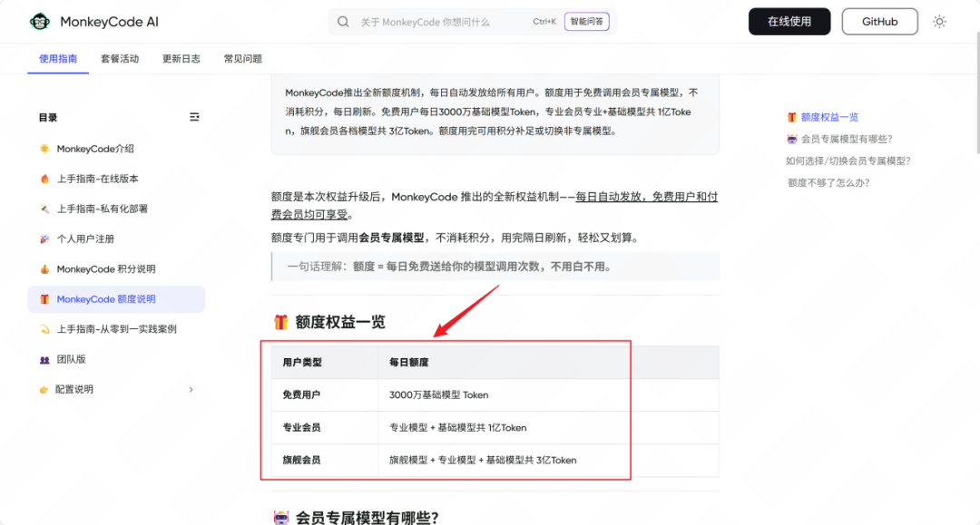Click the Ctrl+K shortcut hint
Screen dimensions: 980x525
click(x=544, y=22)
